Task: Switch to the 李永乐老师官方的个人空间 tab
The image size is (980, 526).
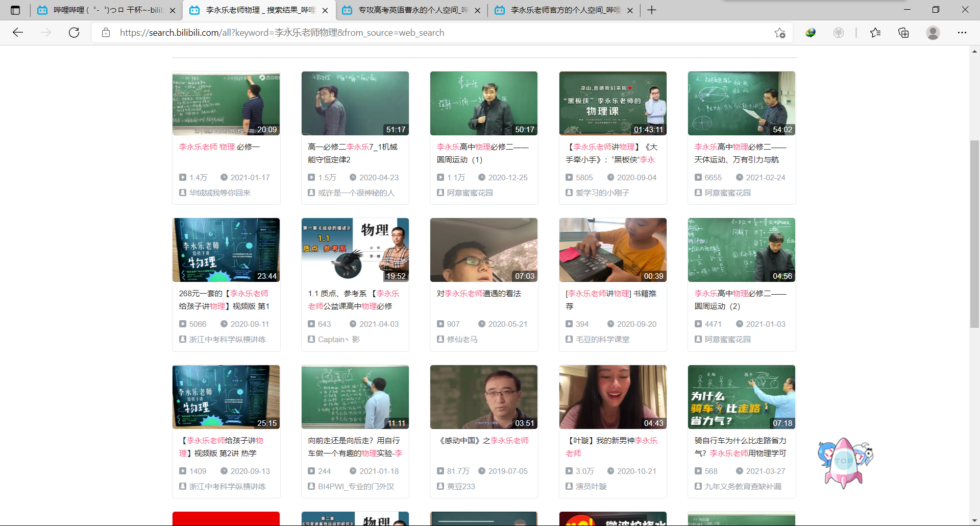Action: (x=564, y=10)
